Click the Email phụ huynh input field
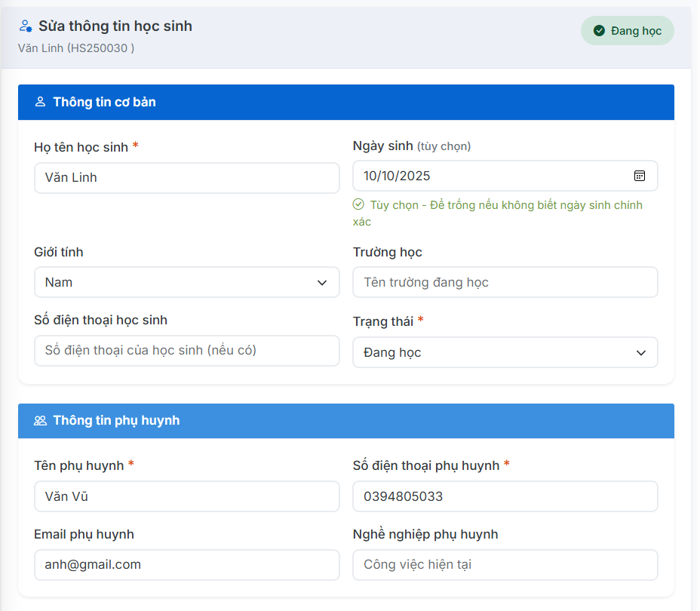The width and height of the screenshot is (700, 611). pos(186,564)
